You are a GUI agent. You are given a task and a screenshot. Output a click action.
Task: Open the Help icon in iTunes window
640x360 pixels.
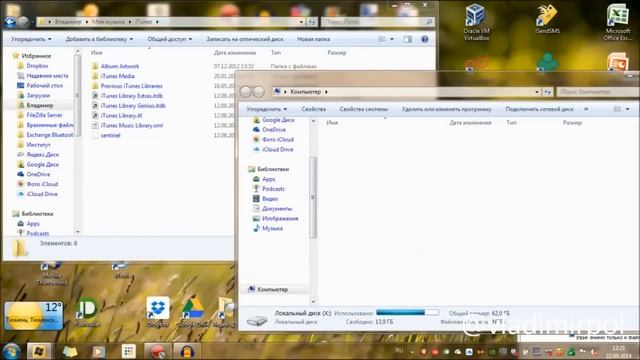pyautogui.click(x=424, y=39)
